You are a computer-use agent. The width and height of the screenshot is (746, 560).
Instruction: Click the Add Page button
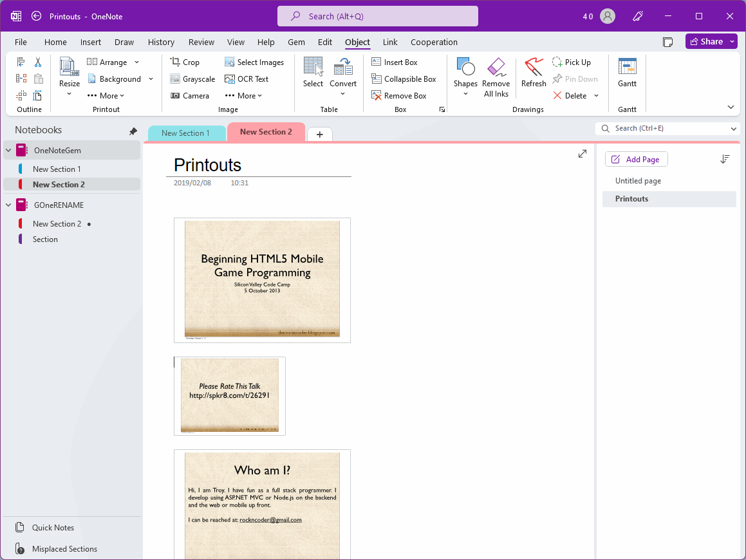[x=636, y=160]
